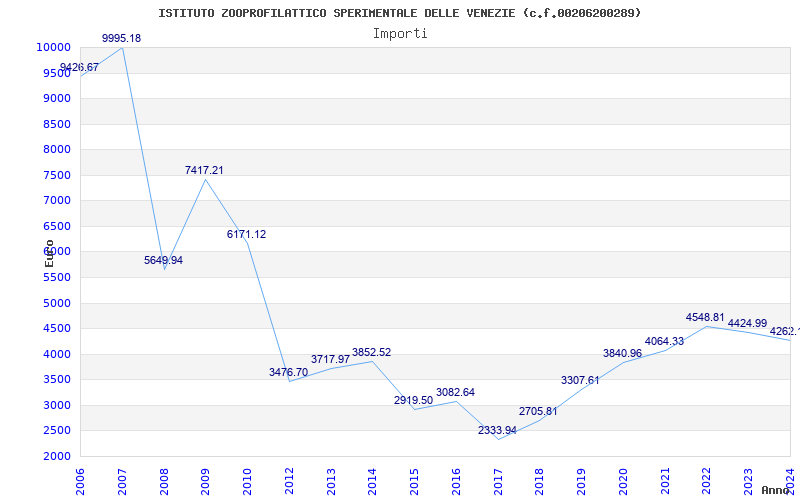Screen dimensions: 800x500
Task: Click y-axis tick 7500
Action: tap(56, 175)
